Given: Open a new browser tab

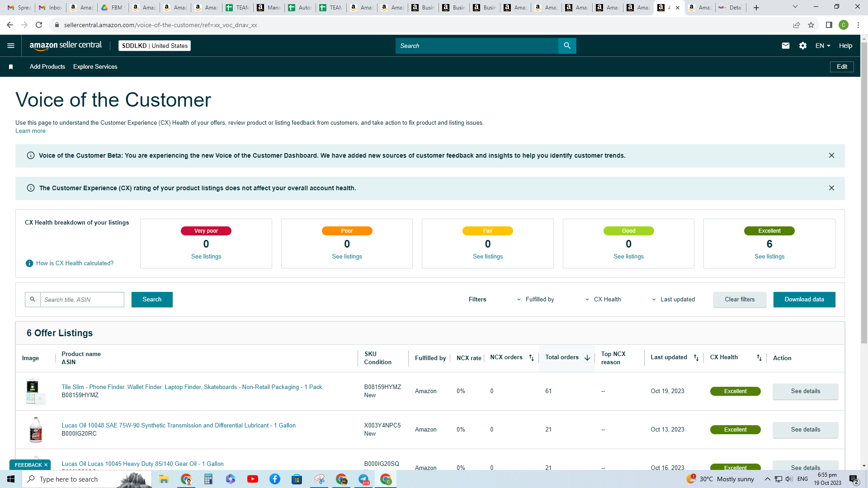Looking at the screenshot, I should [756, 8].
